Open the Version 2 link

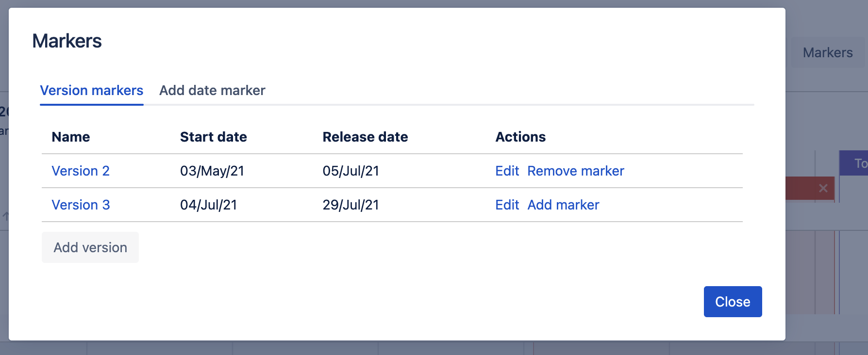[x=81, y=171]
